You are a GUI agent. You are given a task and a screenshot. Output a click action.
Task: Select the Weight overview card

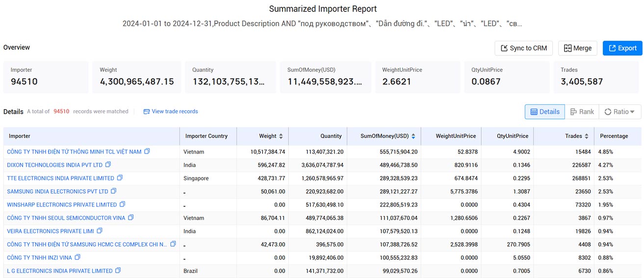pos(137,77)
